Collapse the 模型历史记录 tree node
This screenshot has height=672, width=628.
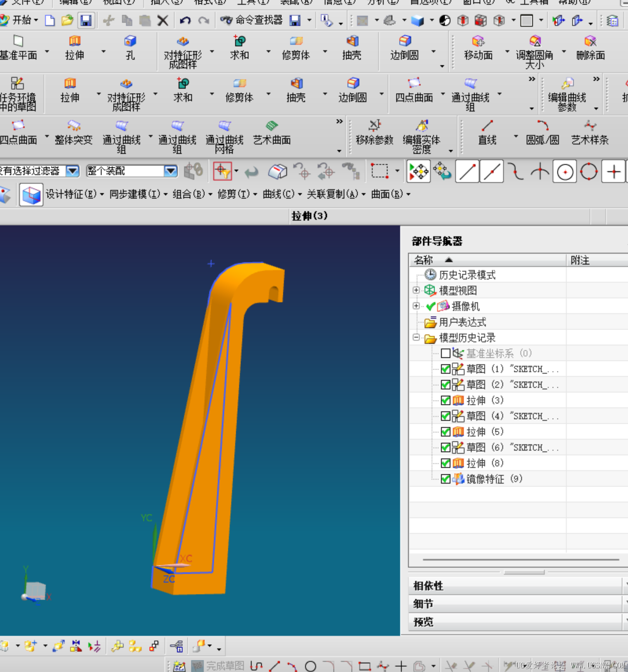click(x=416, y=338)
